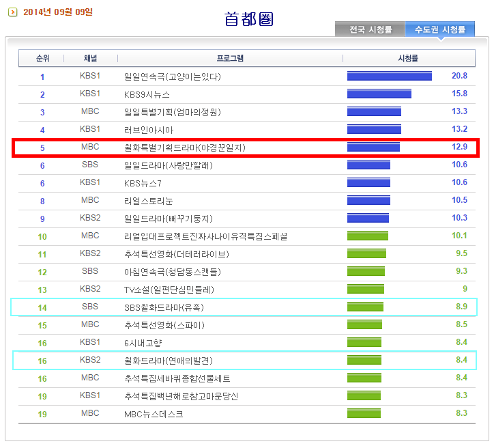Click the 러브인아시아 program name

click(x=149, y=130)
